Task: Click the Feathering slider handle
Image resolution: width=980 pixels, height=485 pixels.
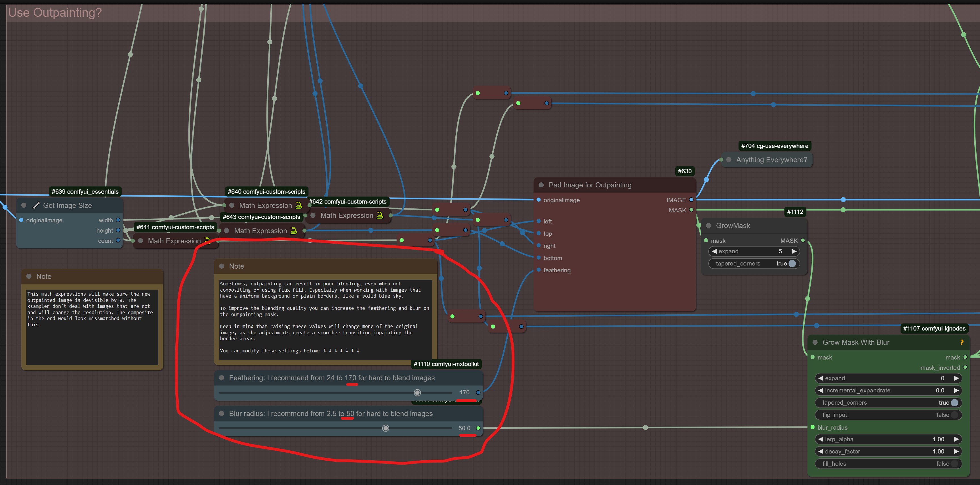Action: (417, 392)
